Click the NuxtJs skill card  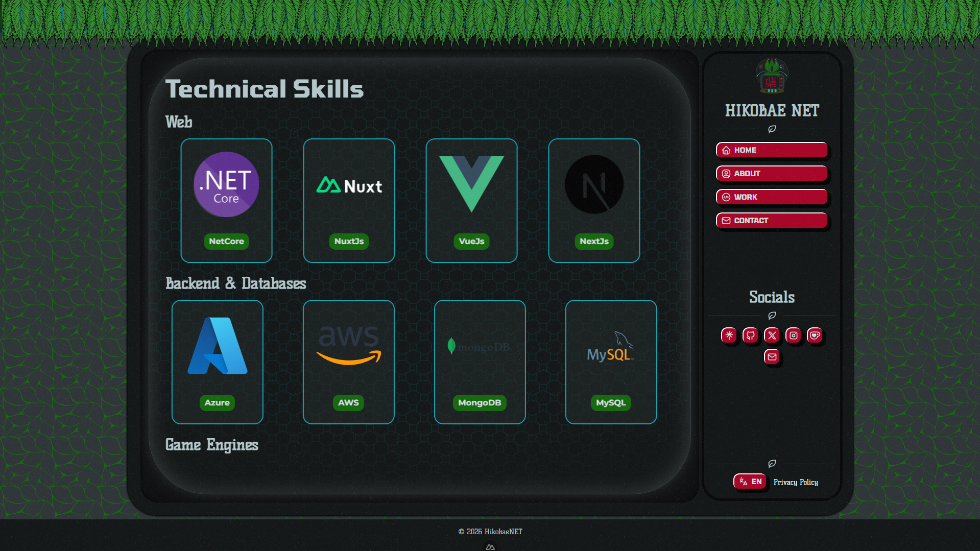[349, 200]
